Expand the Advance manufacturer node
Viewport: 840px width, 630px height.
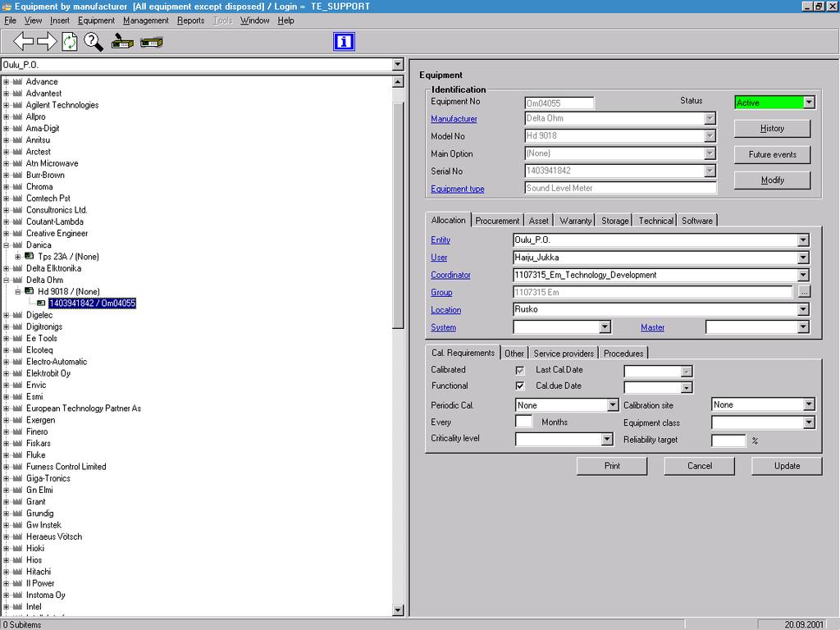pos(6,82)
